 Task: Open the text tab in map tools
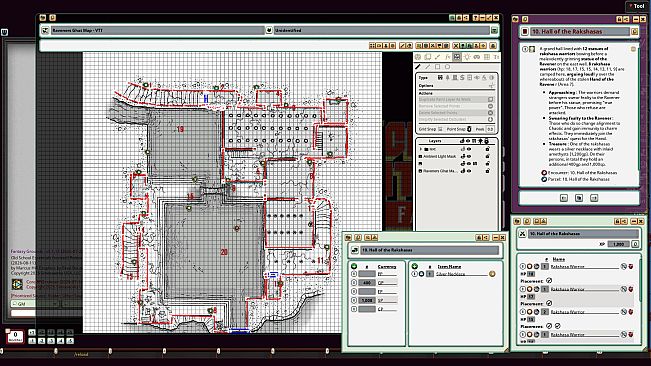(496, 57)
